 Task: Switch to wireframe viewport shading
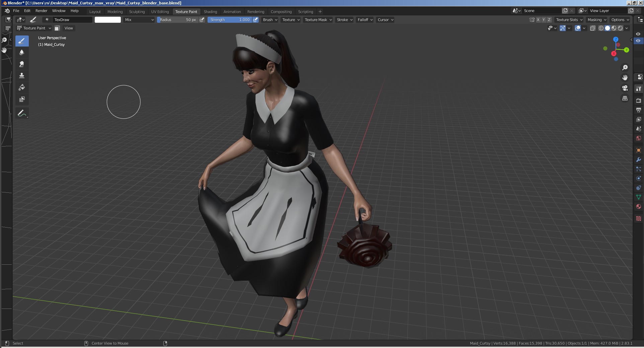tap(601, 28)
